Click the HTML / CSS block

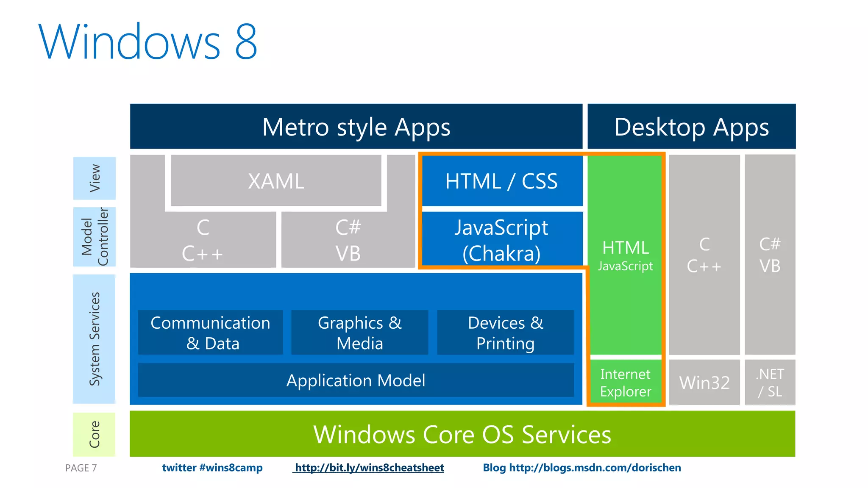pyautogui.click(x=501, y=181)
